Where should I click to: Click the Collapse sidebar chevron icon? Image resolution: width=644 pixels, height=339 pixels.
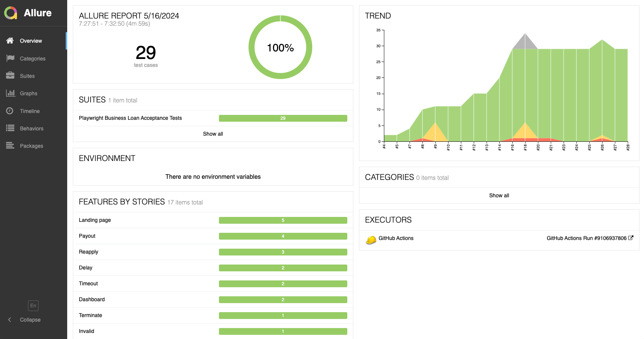click(x=10, y=320)
